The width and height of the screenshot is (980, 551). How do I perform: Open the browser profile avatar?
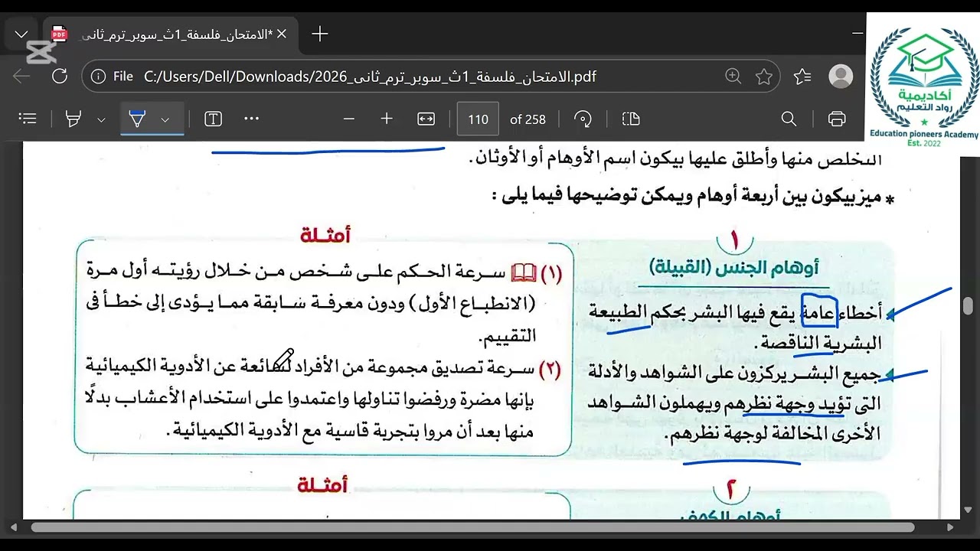tap(841, 77)
